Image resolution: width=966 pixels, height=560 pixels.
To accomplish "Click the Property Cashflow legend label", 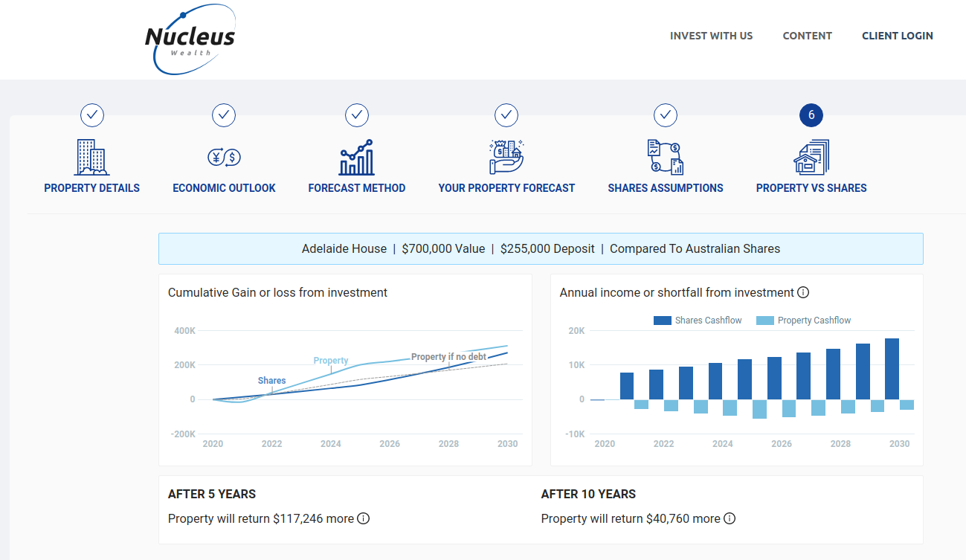I will click(x=814, y=321).
